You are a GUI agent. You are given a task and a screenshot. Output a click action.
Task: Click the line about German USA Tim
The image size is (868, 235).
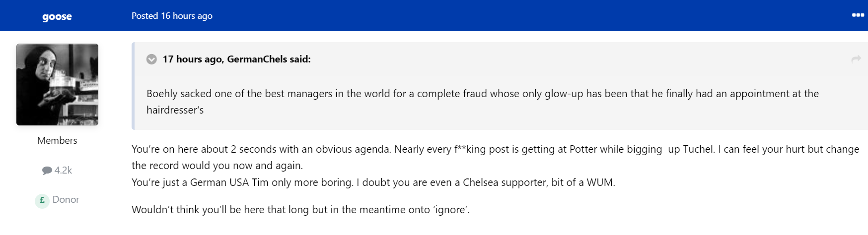(373, 182)
